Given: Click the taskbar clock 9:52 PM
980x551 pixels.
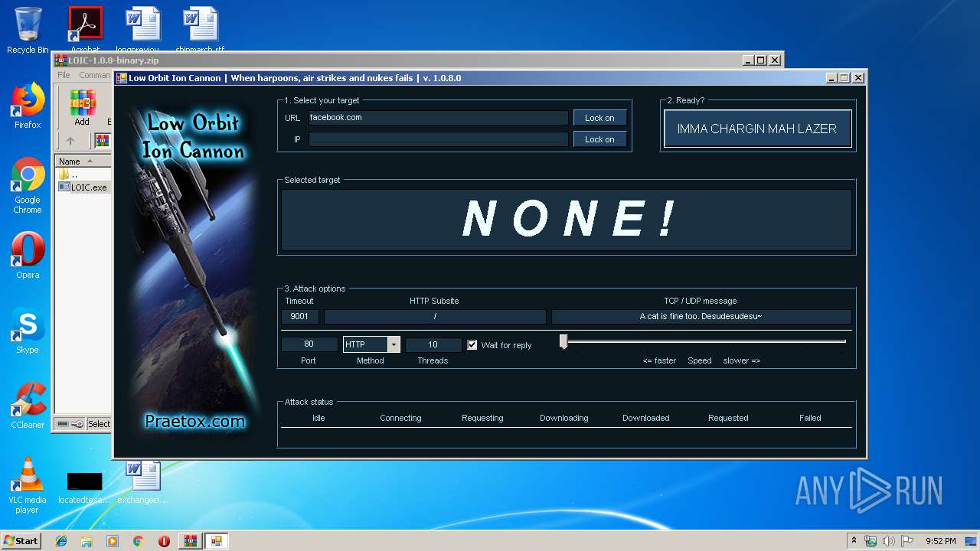Looking at the screenshot, I should (x=941, y=541).
